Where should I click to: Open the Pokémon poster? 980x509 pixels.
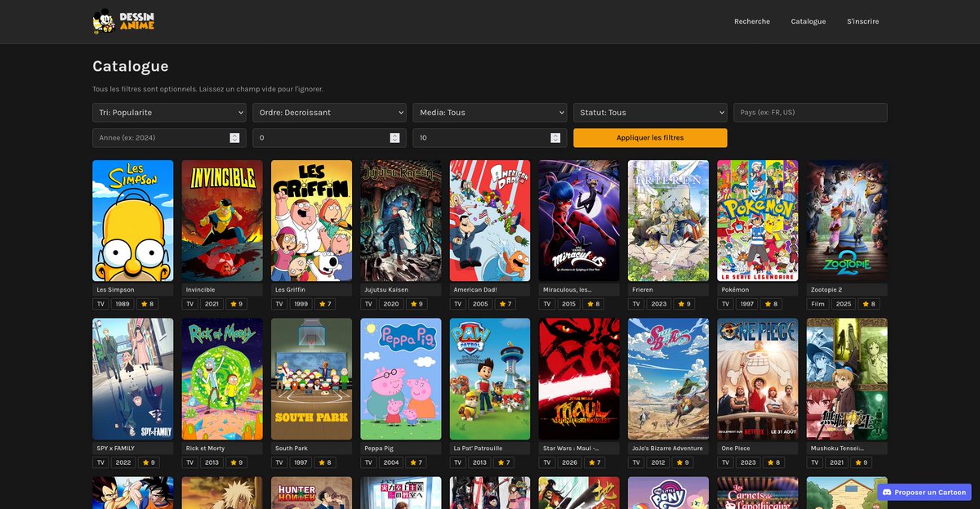[x=758, y=221]
